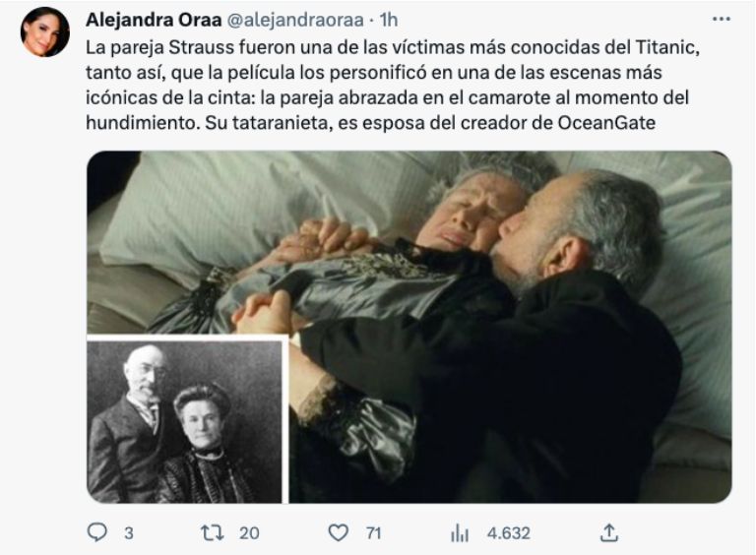Share the tweet via upload arrow icon
756x555 pixels.
(609, 532)
